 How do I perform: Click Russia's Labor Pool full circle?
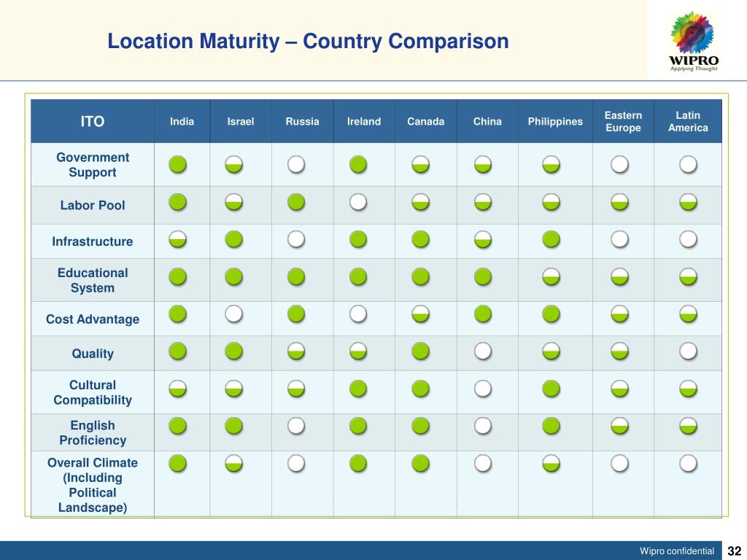point(296,202)
